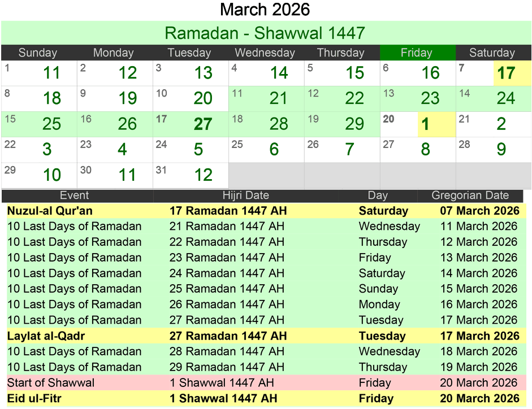Click March 17 cell with bold 27
The image size is (532, 409).
190,124
